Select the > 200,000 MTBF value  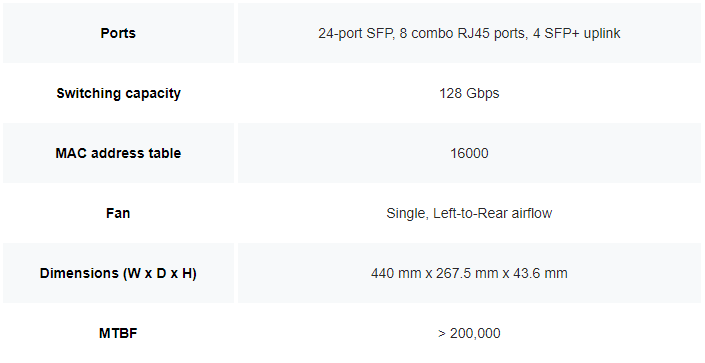pos(469,333)
